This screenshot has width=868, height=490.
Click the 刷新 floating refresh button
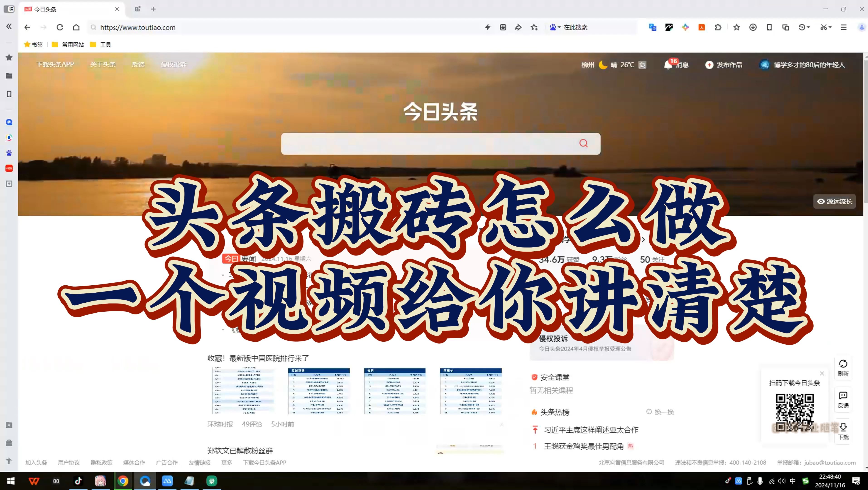coord(843,368)
